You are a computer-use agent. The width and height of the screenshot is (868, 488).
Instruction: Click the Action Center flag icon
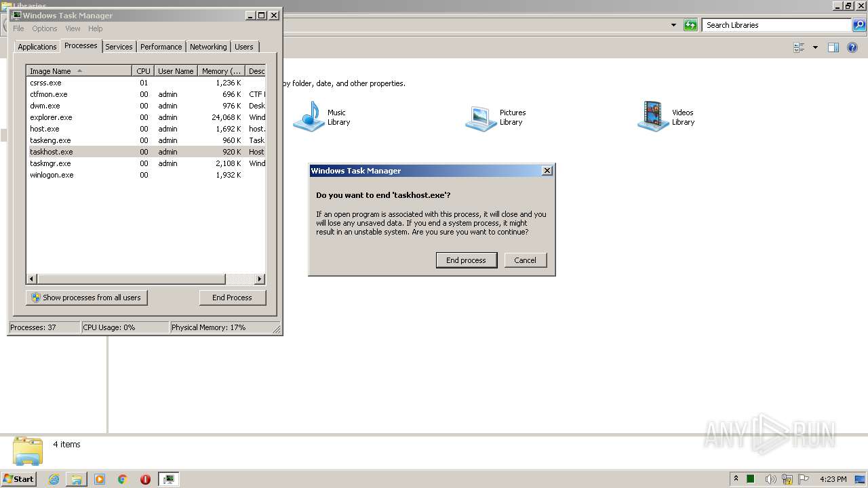tap(804, 479)
